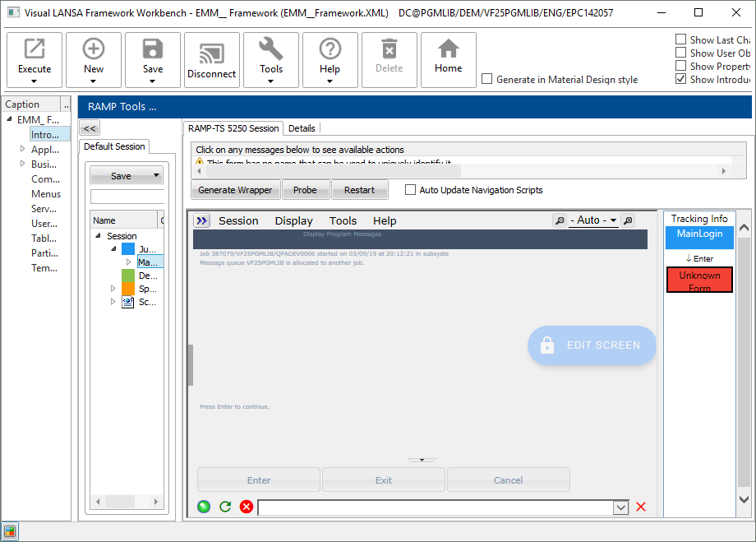Click the green refresh arrow icon
The height and width of the screenshot is (542, 756).
(x=225, y=507)
